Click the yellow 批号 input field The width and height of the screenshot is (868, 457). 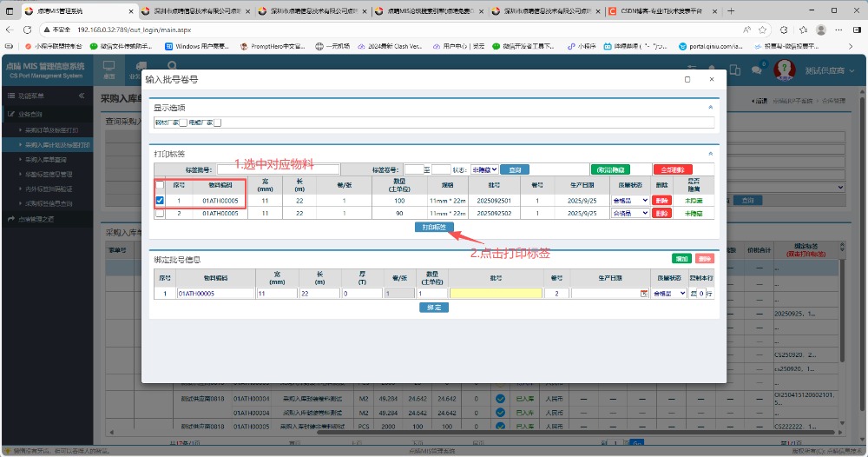(x=496, y=294)
